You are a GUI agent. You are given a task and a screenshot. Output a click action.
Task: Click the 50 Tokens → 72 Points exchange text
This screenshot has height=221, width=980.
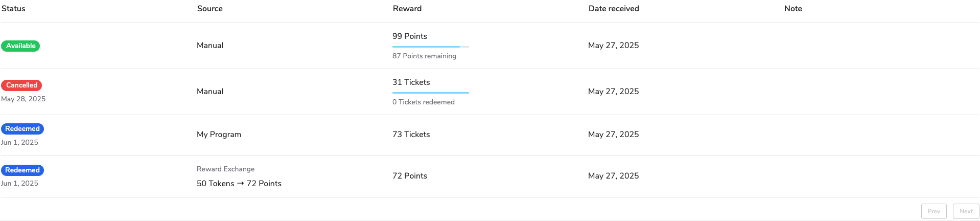pos(239,184)
